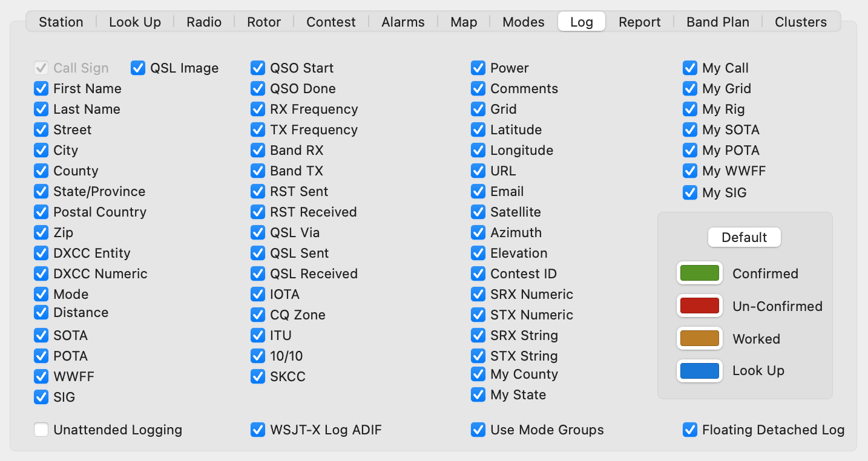The height and width of the screenshot is (461, 868).
Task: Disable Use Mode Groups
Action: (478, 430)
